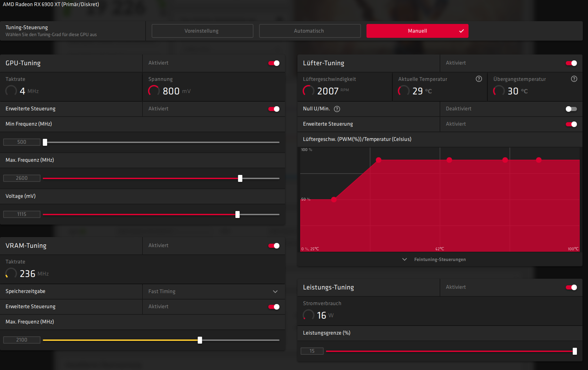The width and height of the screenshot is (588, 370).
Task: Click the Min Frequenz slider handle
Action: [x=45, y=142]
